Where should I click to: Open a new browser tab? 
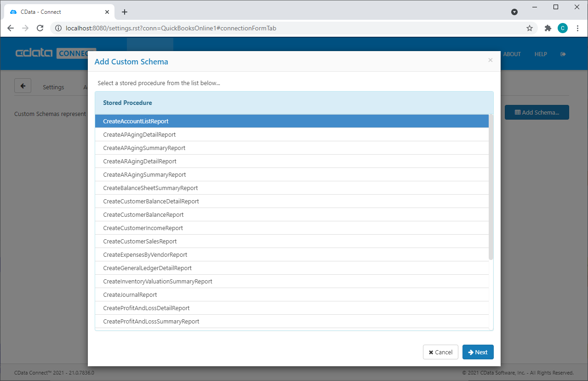[x=125, y=12]
